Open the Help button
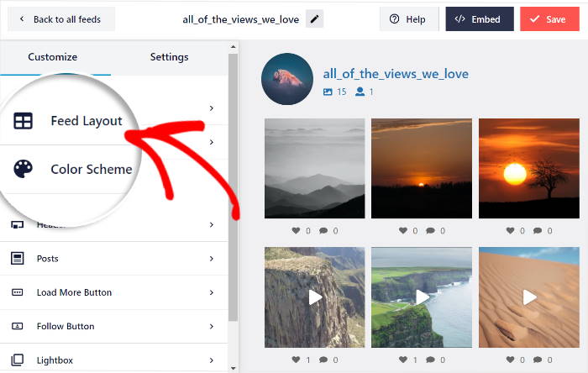Viewport: 588px width, 373px height. coord(409,19)
